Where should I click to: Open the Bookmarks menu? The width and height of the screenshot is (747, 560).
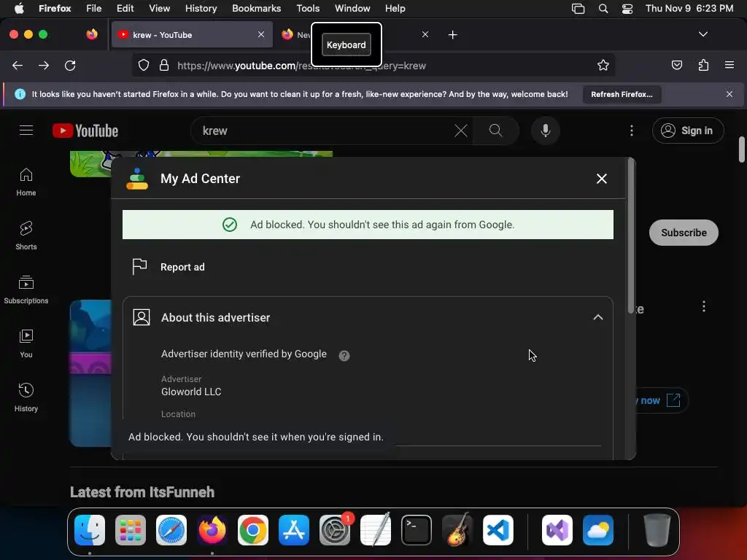256,9
